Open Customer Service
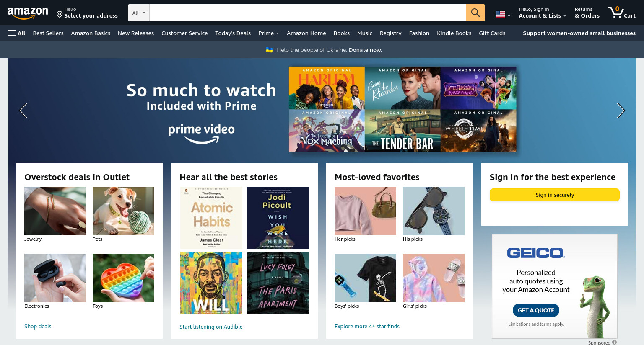Screen dimensions: 644x345 click(184, 33)
